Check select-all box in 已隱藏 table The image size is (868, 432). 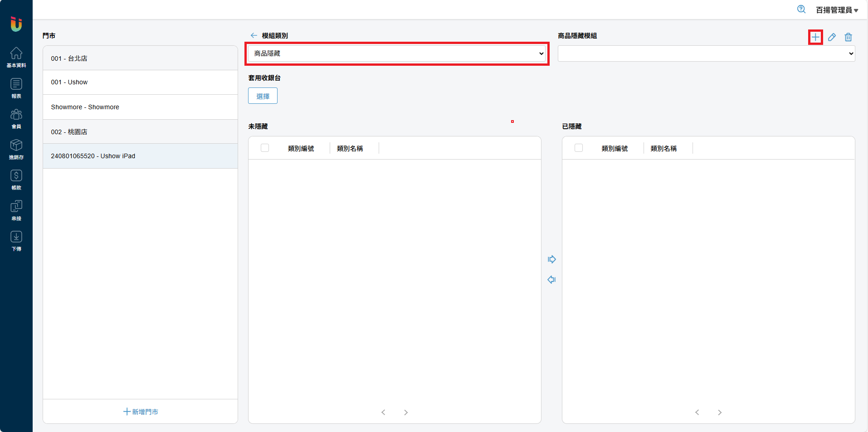click(579, 148)
